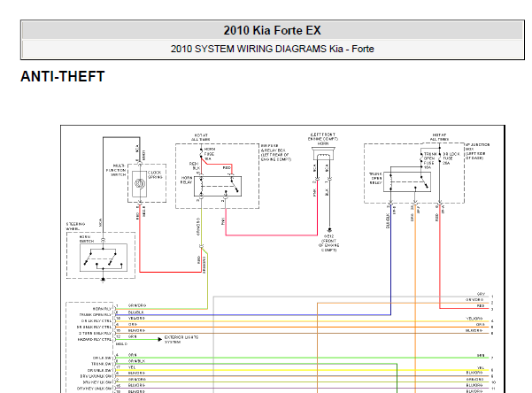
Task: Click the "TRUNK OPEN FUSE" label
Action: click(429, 160)
